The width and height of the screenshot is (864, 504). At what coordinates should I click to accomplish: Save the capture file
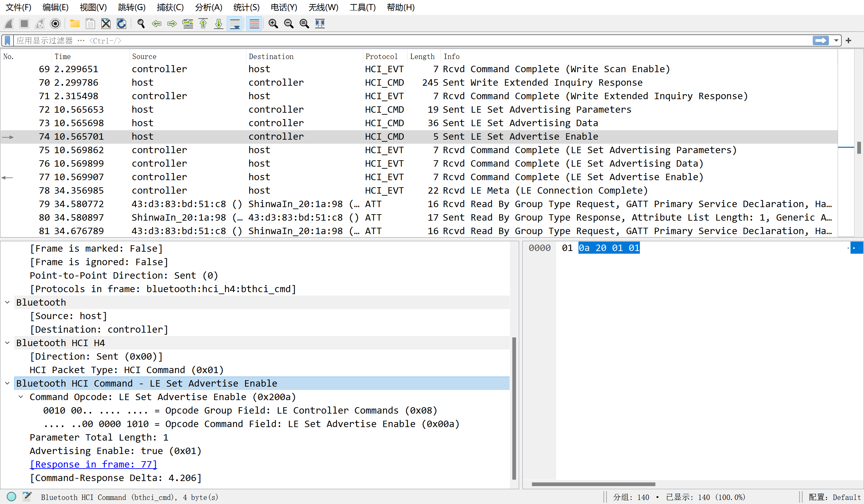90,24
